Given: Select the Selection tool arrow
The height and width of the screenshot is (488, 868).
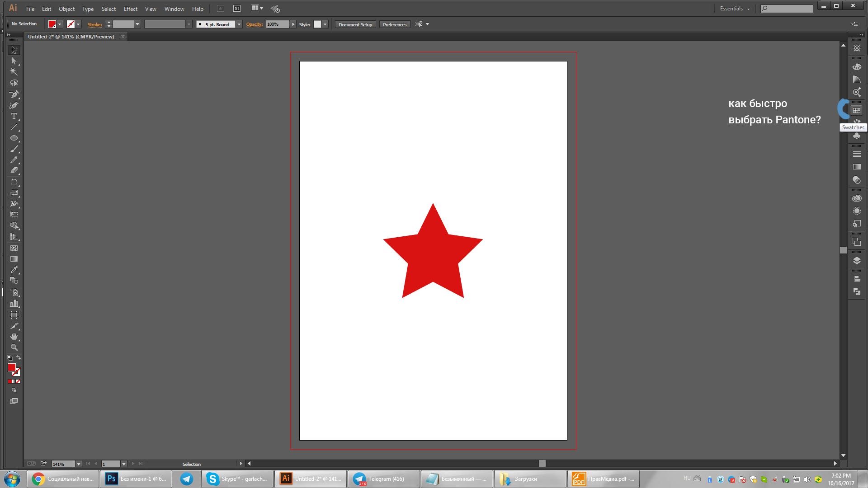Looking at the screenshot, I should point(14,50).
